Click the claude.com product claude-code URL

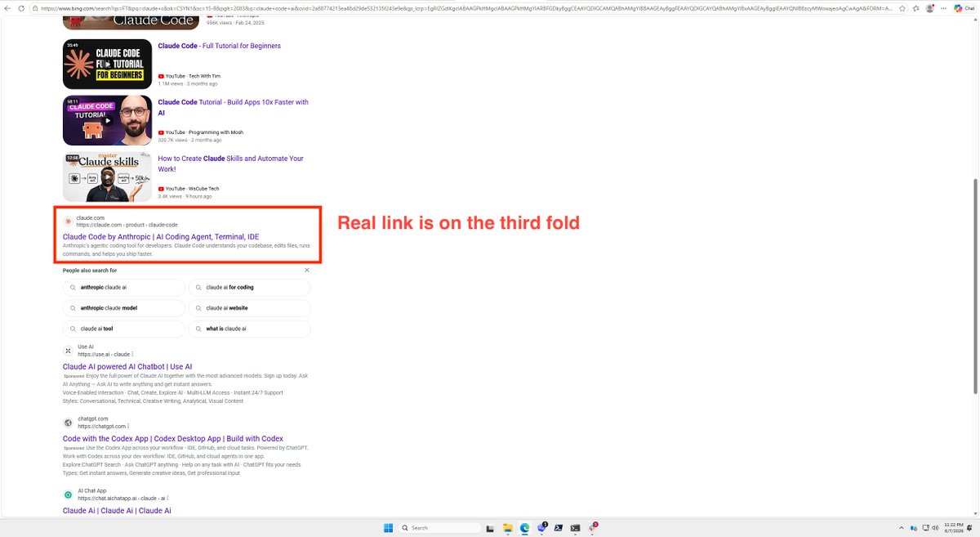click(127, 225)
